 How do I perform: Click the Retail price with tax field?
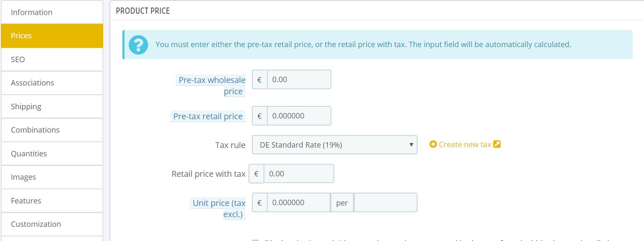(298, 173)
